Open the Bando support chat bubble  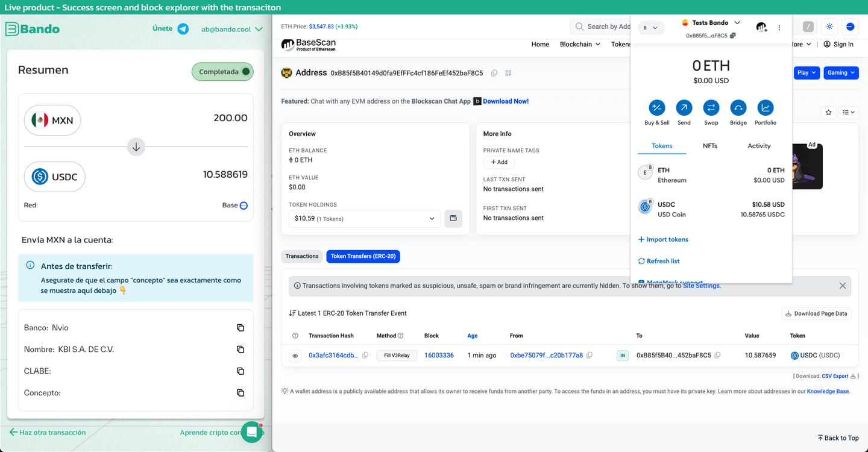252,432
